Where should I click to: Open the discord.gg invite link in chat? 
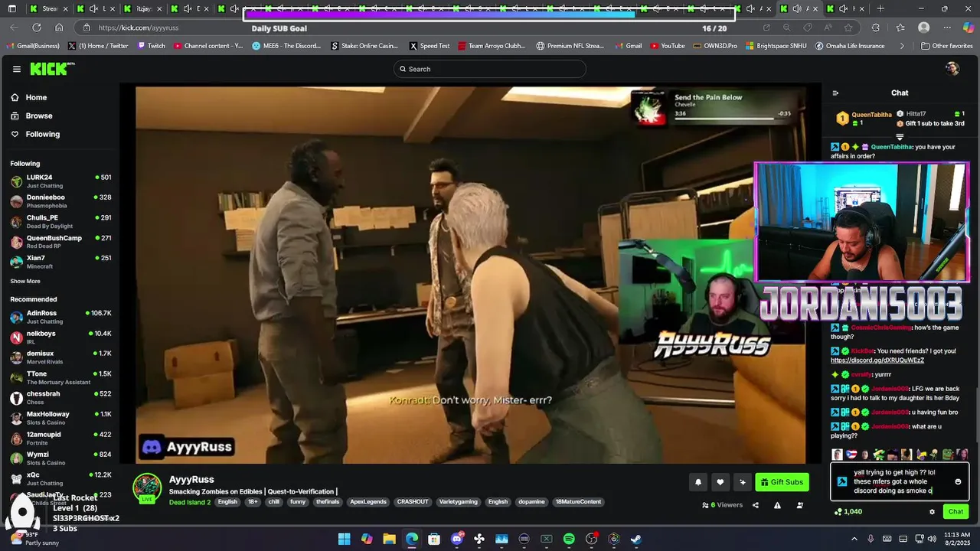tap(877, 360)
